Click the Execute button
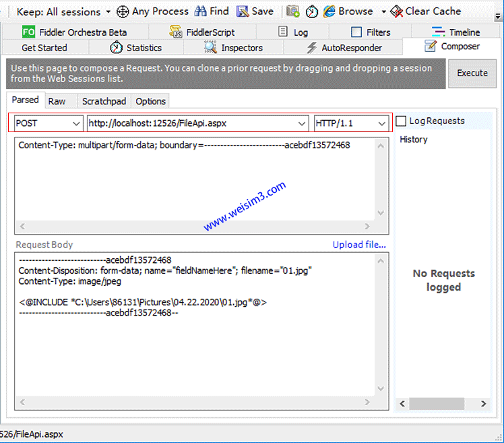The image size is (504, 443). (x=472, y=73)
